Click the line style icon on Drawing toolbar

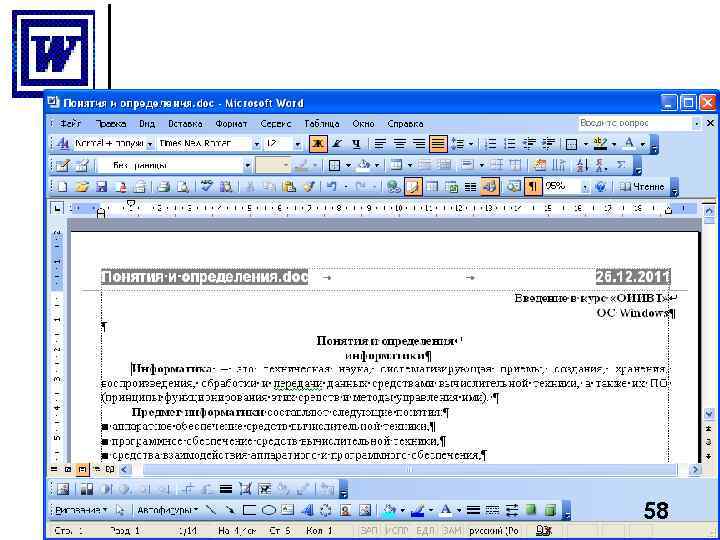473,510
